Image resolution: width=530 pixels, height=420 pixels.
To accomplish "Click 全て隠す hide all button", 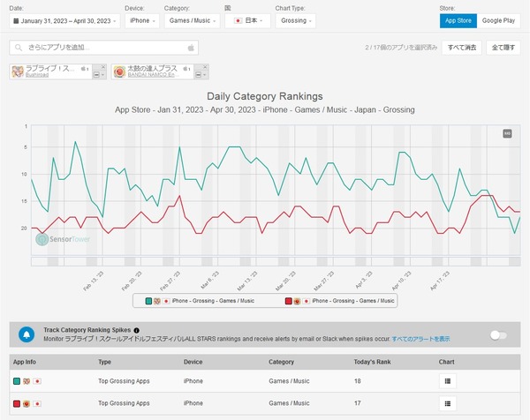I will (x=503, y=48).
